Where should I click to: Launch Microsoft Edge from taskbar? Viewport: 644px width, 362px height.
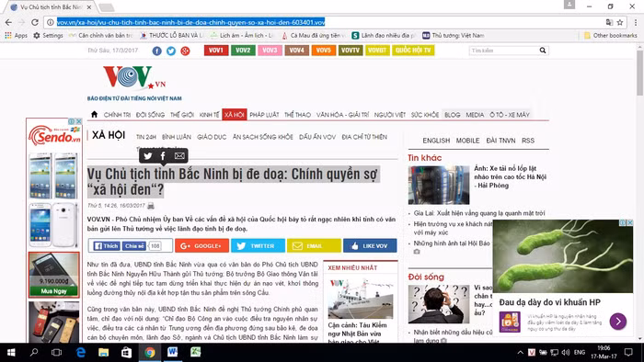pyautogui.click(x=81, y=352)
